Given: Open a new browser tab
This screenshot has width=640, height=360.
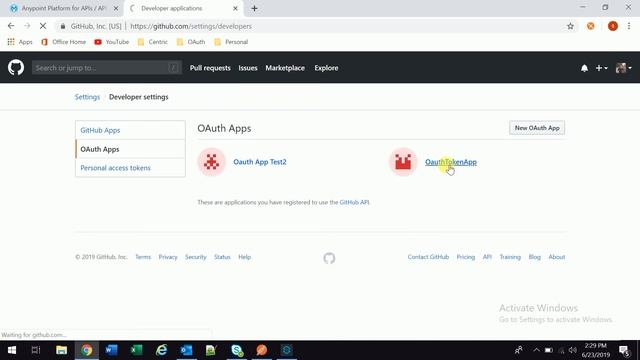Looking at the screenshot, I should pos(254,8).
